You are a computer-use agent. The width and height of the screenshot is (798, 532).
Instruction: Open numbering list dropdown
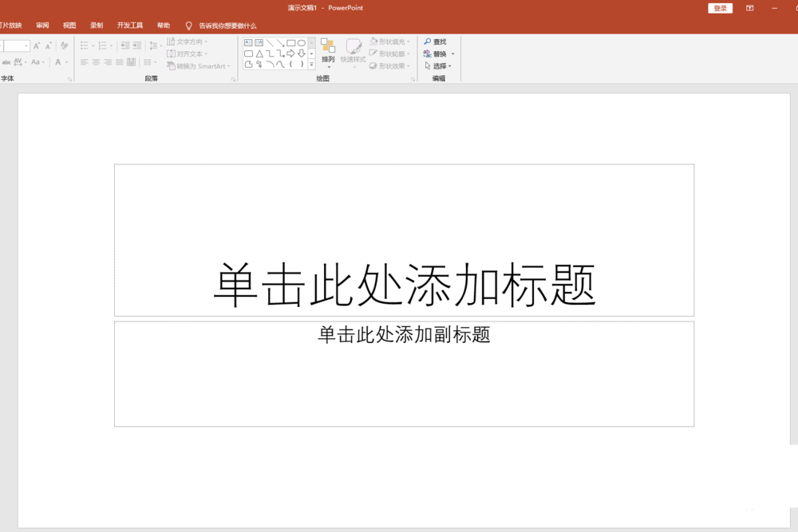coord(112,45)
